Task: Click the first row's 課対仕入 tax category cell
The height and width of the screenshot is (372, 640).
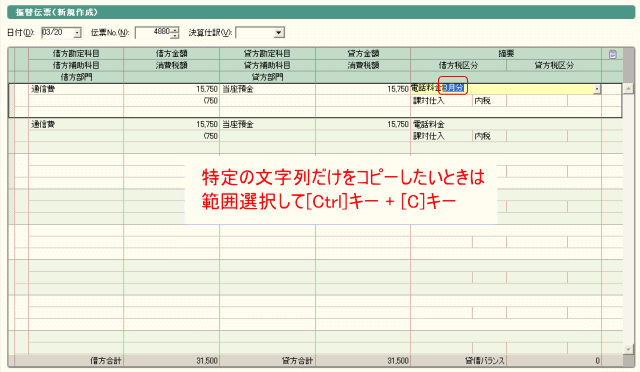Action: tap(442, 101)
